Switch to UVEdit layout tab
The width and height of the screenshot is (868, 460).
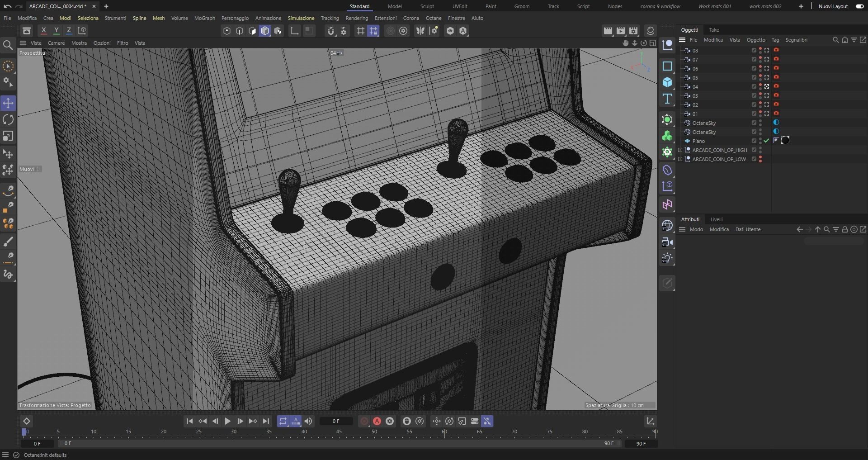(x=460, y=6)
